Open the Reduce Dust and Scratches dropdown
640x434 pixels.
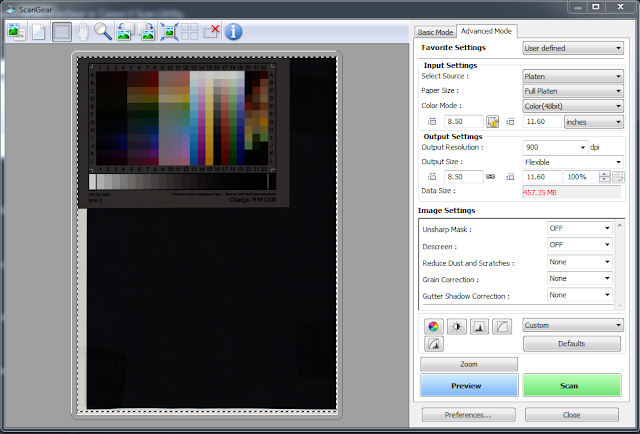click(x=580, y=262)
